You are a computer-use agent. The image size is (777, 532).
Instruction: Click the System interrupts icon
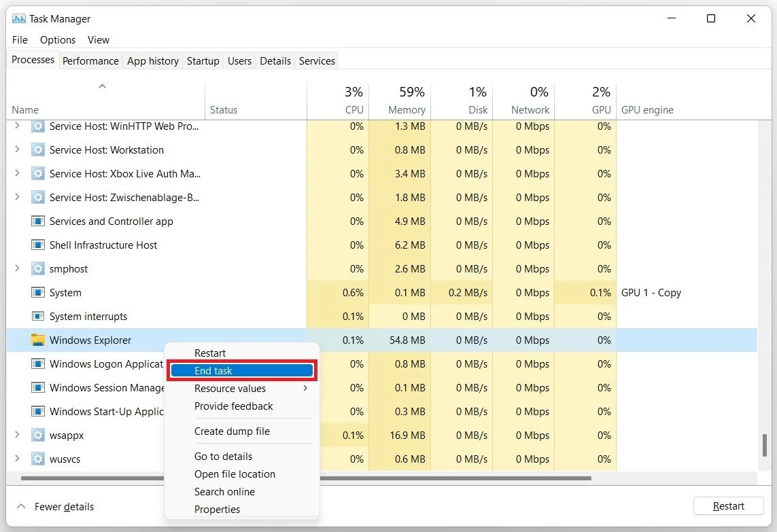point(37,317)
